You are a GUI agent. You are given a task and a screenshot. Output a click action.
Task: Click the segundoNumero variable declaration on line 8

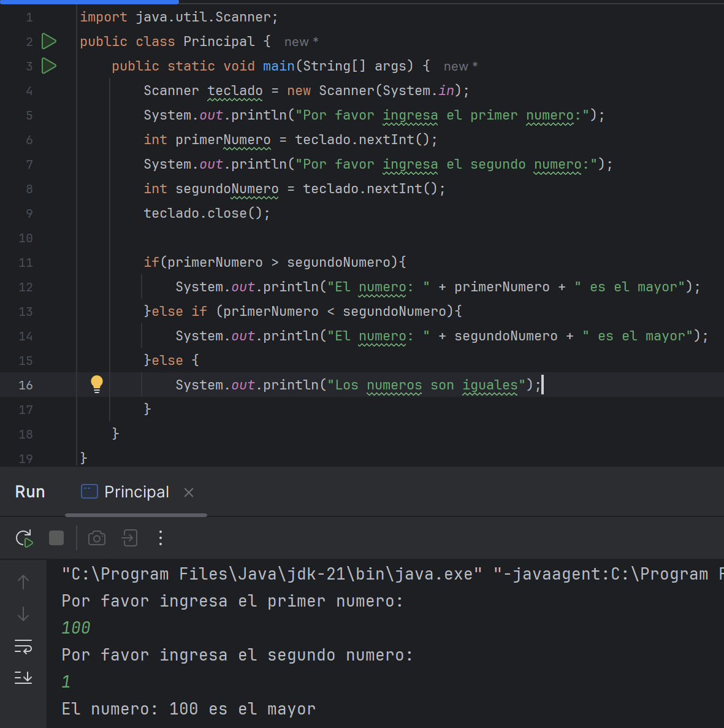point(227,189)
